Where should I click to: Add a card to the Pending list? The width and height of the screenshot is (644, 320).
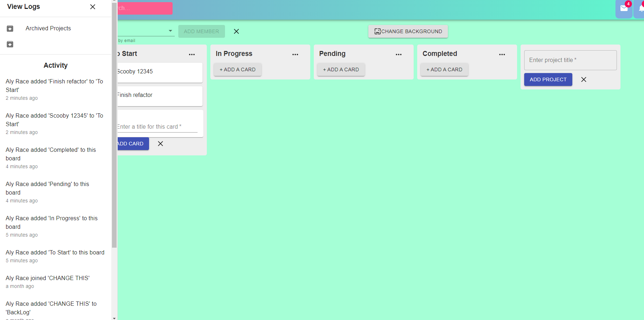pos(341,69)
